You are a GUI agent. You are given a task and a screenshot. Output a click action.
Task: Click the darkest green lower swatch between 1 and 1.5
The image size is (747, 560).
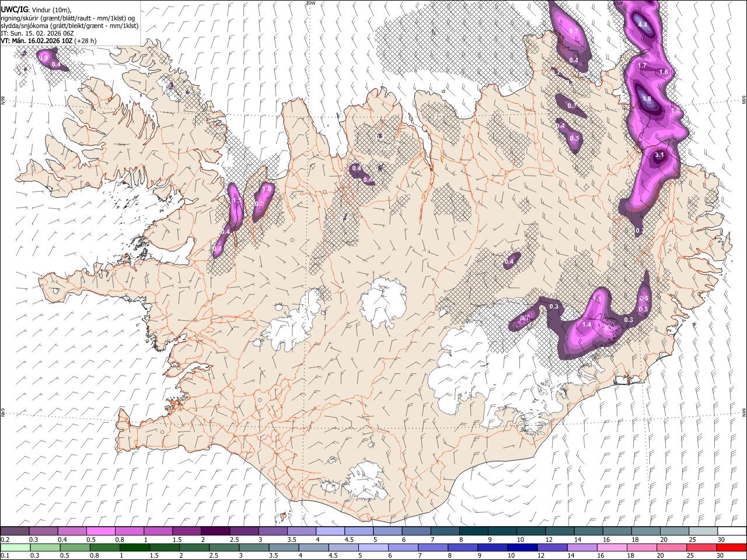[x=135, y=548]
